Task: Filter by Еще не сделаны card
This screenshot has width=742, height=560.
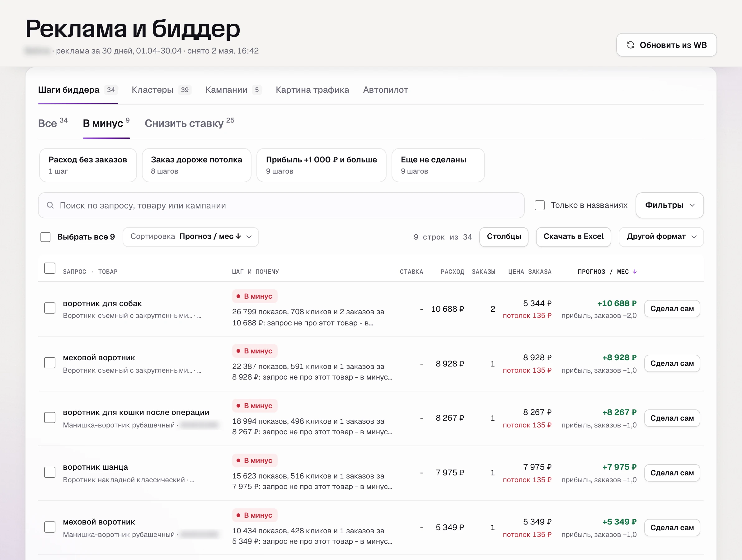Action: (x=438, y=165)
